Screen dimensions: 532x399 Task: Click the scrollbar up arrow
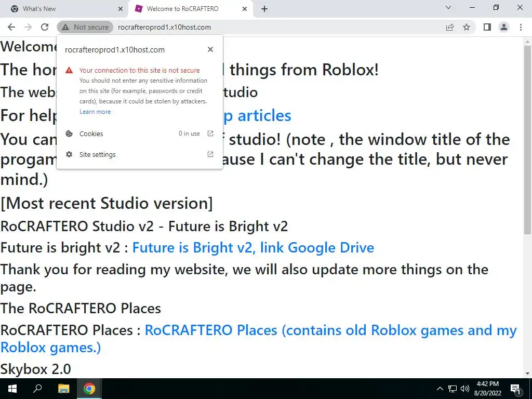click(527, 42)
